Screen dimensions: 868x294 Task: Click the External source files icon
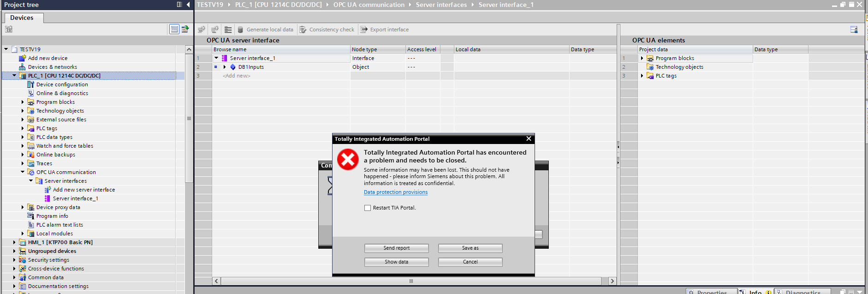(31, 120)
